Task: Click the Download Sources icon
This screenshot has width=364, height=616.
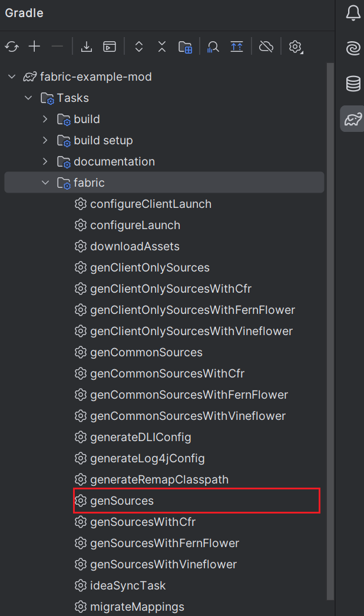Action: pyautogui.click(x=87, y=47)
